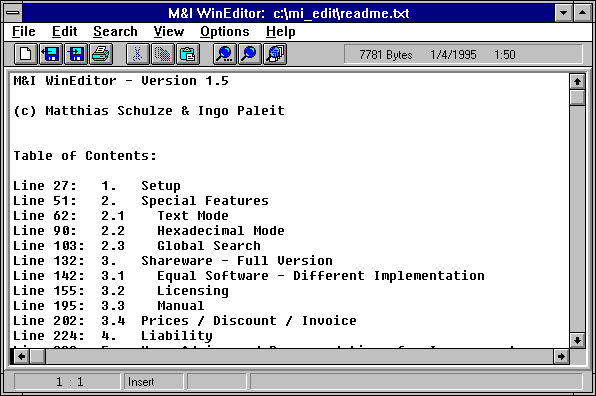
Task: Click the 'Line 27: 1. Setup' row
Action: point(97,185)
